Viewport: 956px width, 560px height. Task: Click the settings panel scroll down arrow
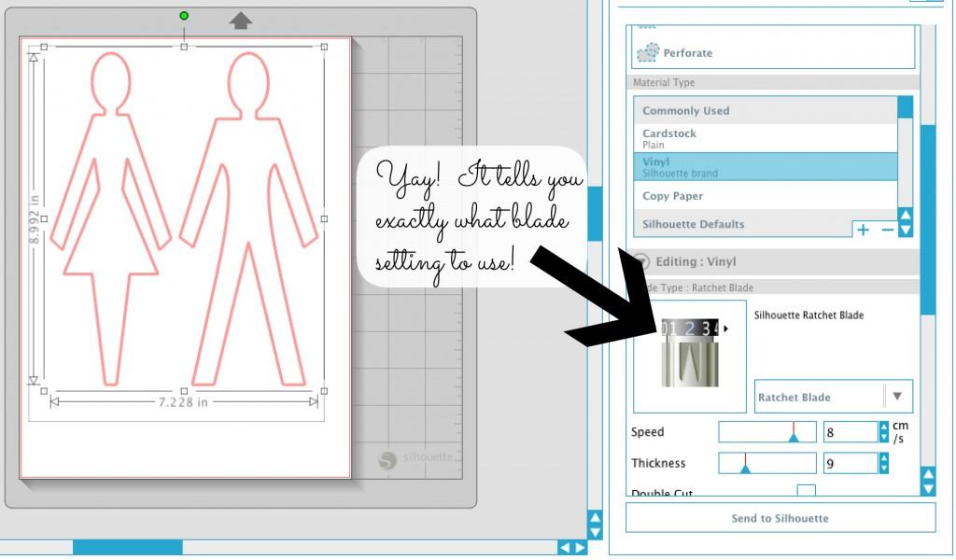[x=928, y=489]
